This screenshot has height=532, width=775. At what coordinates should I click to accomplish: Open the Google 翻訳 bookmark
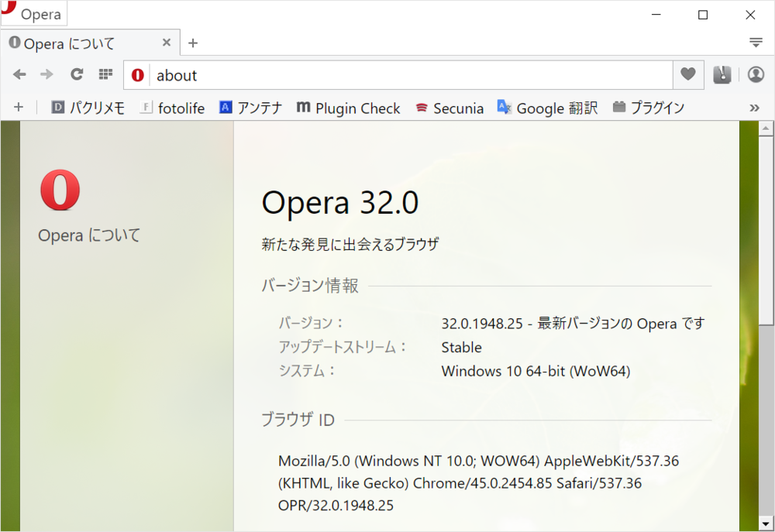tap(547, 108)
